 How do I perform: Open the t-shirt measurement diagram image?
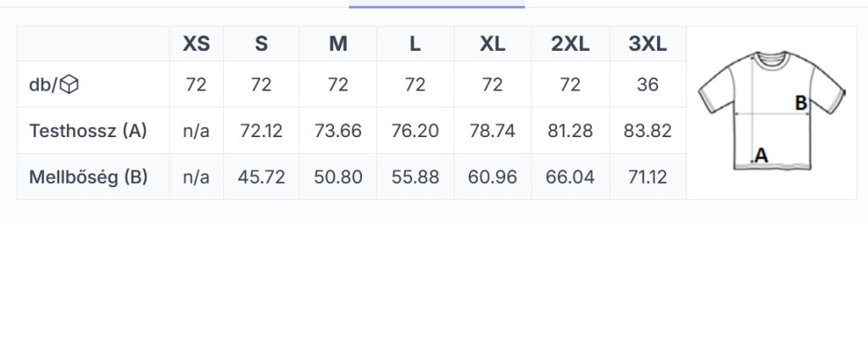[771, 111]
